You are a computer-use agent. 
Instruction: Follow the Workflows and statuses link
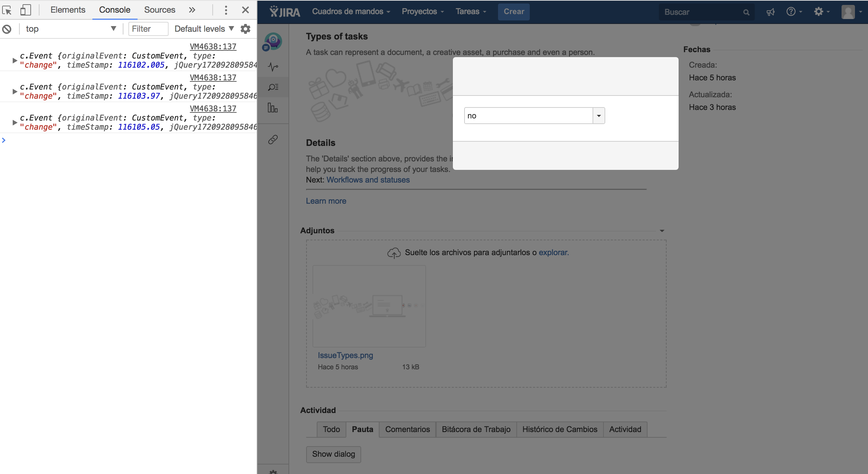coord(368,180)
